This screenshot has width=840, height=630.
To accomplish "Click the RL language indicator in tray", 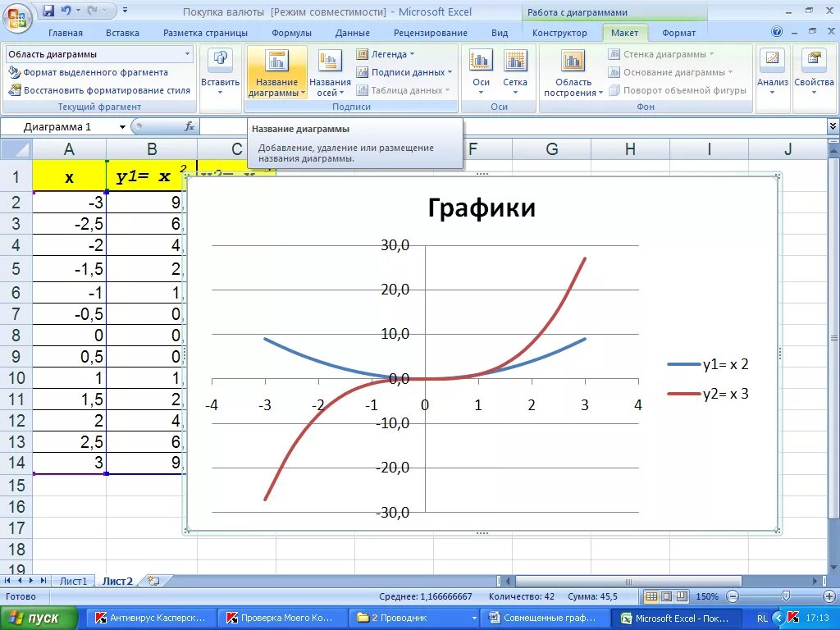I will tap(762, 619).
